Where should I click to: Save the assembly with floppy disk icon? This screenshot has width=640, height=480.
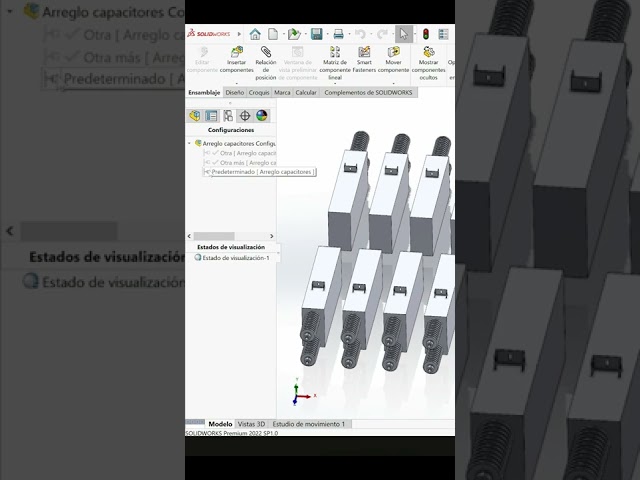316,34
